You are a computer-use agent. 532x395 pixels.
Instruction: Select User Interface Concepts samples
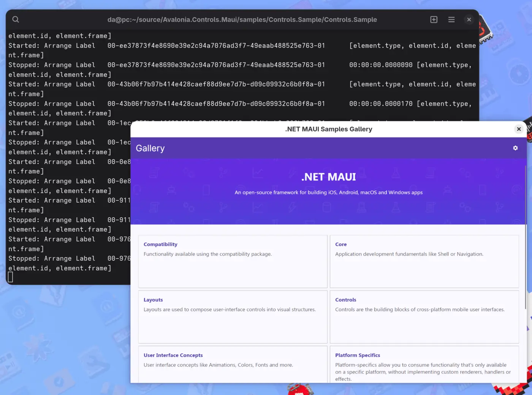[x=233, y=364]
